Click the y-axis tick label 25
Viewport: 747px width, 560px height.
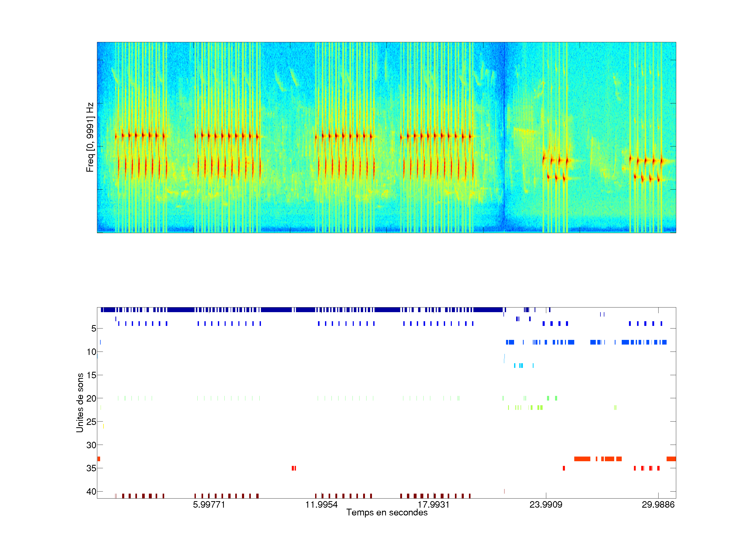91,422
